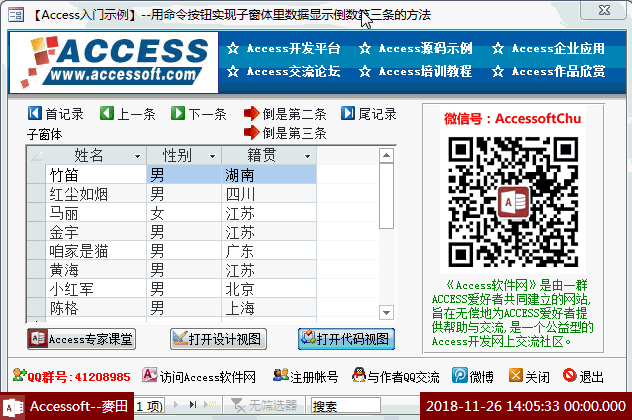632x420 pixels.
Task: Click the red arrow 倒是第二条
Action: pyautogui.click(x=251, y=114)
